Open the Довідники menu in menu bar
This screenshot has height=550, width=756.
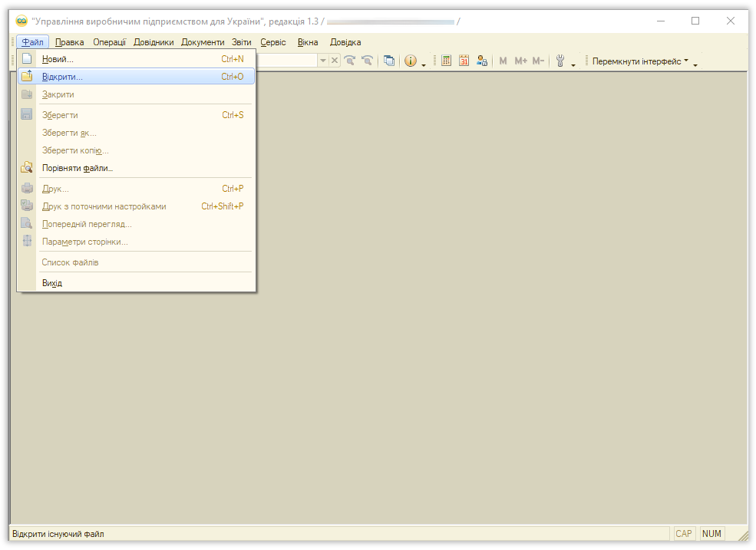coord(154,42)
